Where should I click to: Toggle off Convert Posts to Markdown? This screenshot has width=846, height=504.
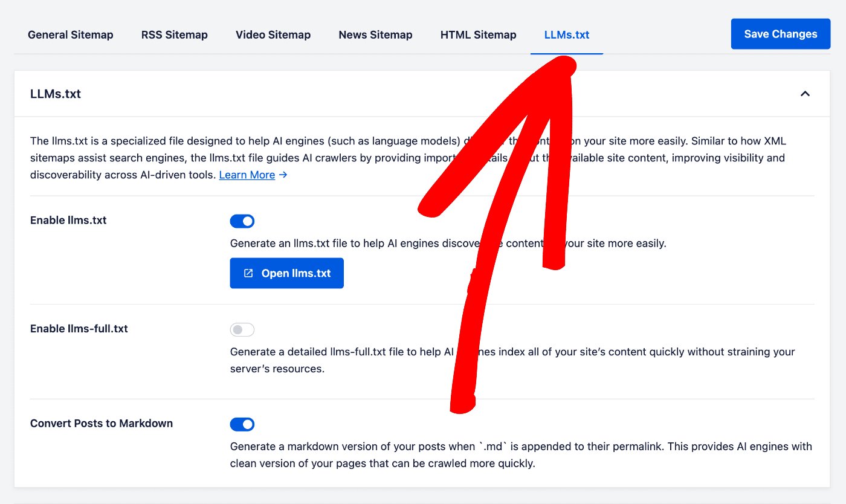pos(242,424)
